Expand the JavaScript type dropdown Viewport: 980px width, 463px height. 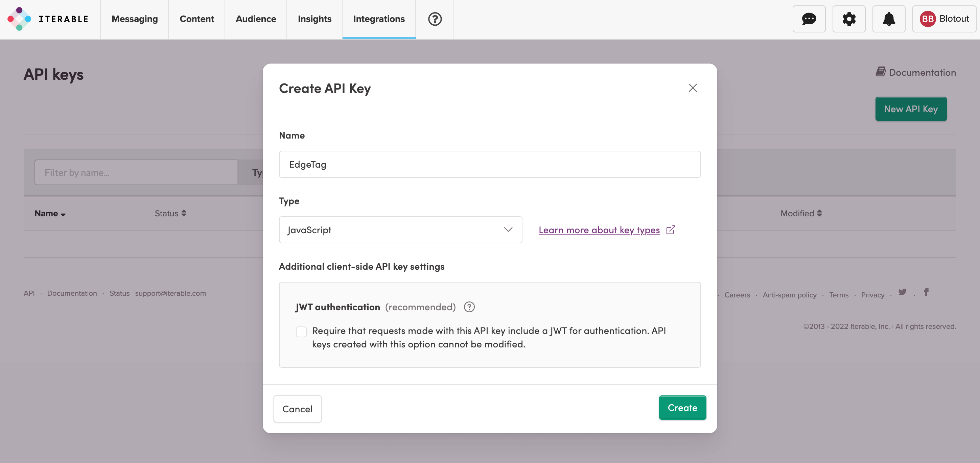click(x=400, y=229)
